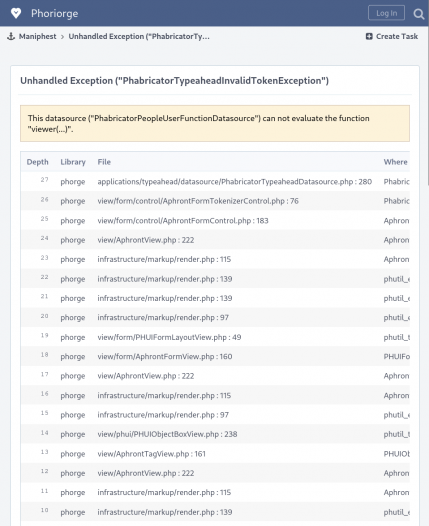Open AphrontFormTokenizerControl.php : 76 file link
The height and width of the screenshot is (526, 429).
[x=198, y=201]
